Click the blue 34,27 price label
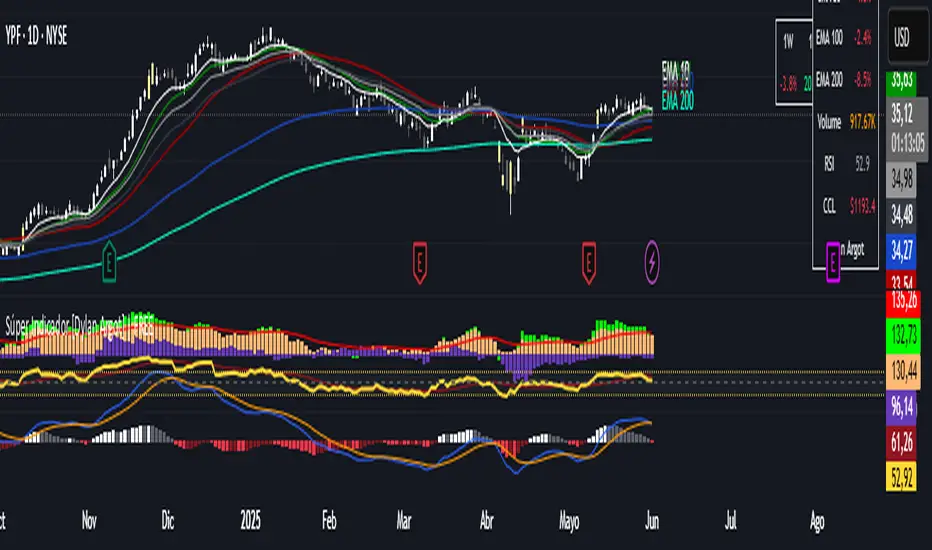 (x=902, y=251)
